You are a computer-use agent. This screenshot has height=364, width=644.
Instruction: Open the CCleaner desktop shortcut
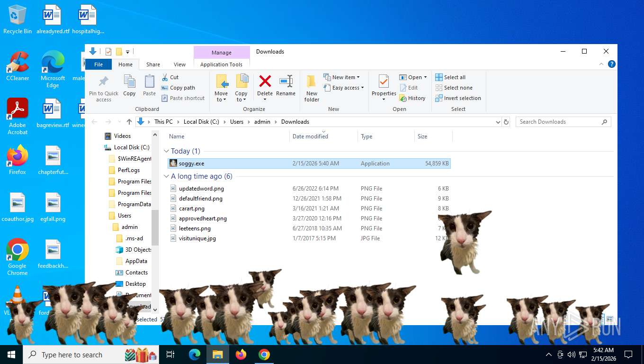click(x=18, y=66)
